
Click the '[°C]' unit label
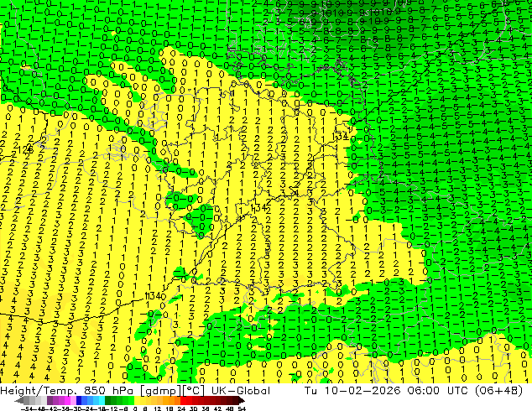pos(194,390)
